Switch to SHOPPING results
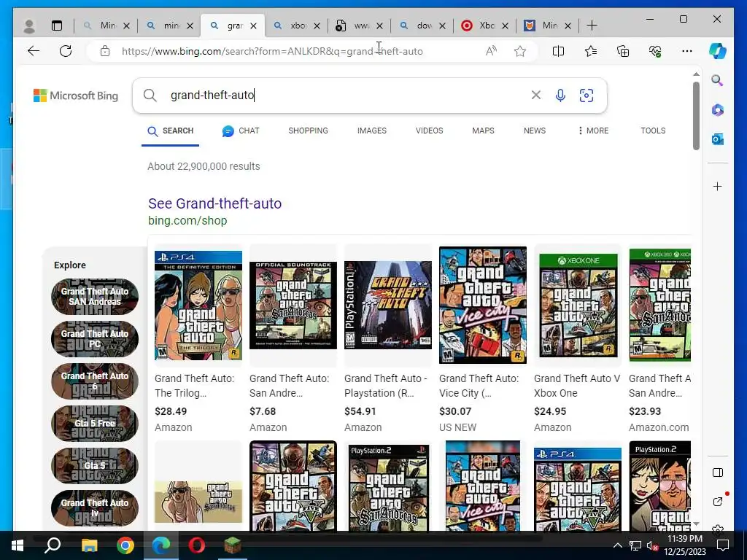 (x=309, y=131)
